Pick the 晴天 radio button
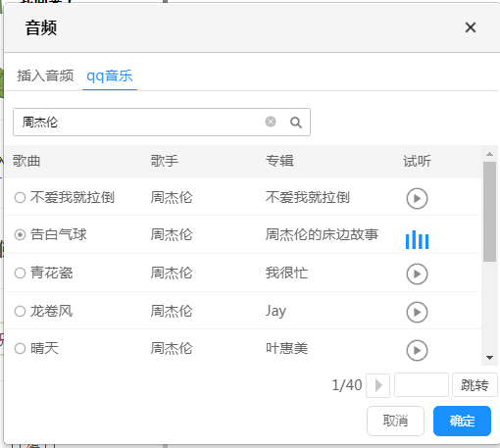Image resolution: width=500 pixels, height=448 pixels. click(x=20, y=348)
